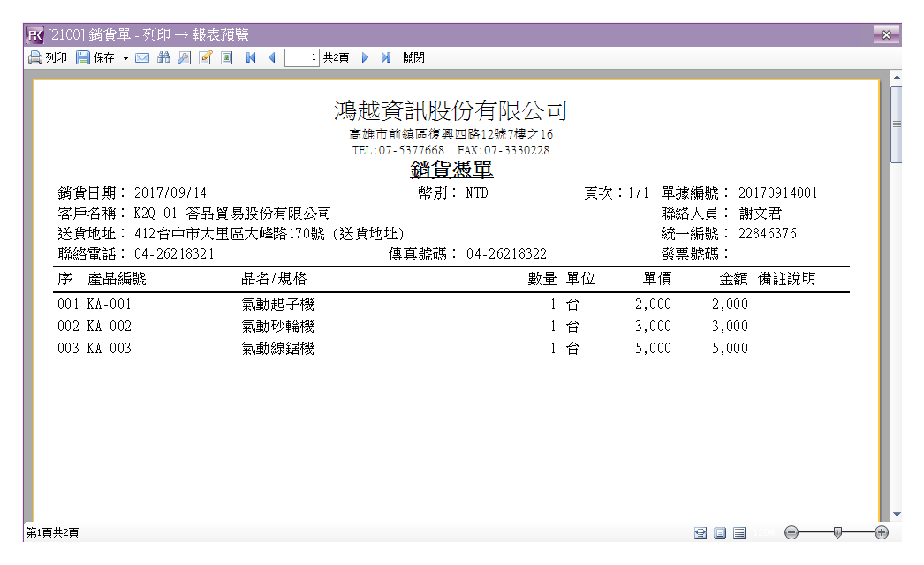924x565 pixels.
Task: Open the binoculars find tool
Action: [163, 57]
